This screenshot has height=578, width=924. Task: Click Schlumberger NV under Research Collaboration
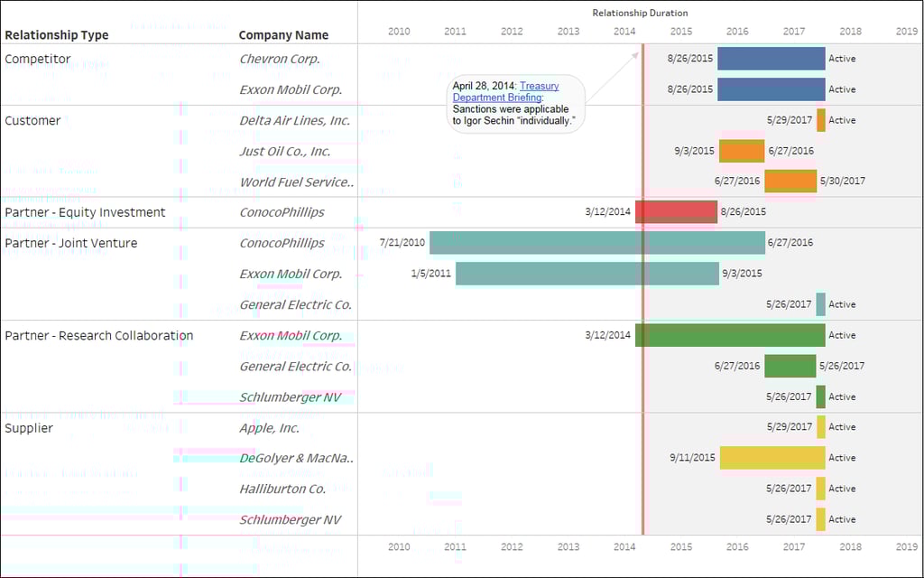tap(290, 397)
